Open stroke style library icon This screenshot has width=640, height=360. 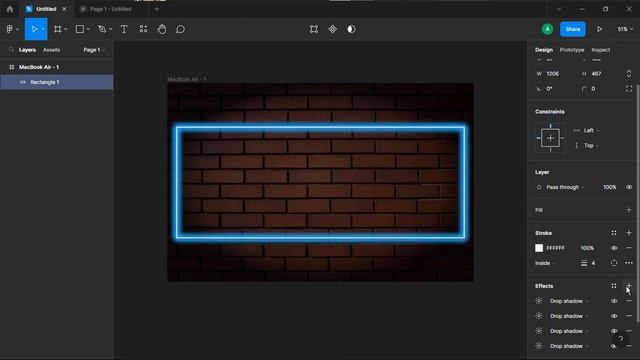point(613,233)
